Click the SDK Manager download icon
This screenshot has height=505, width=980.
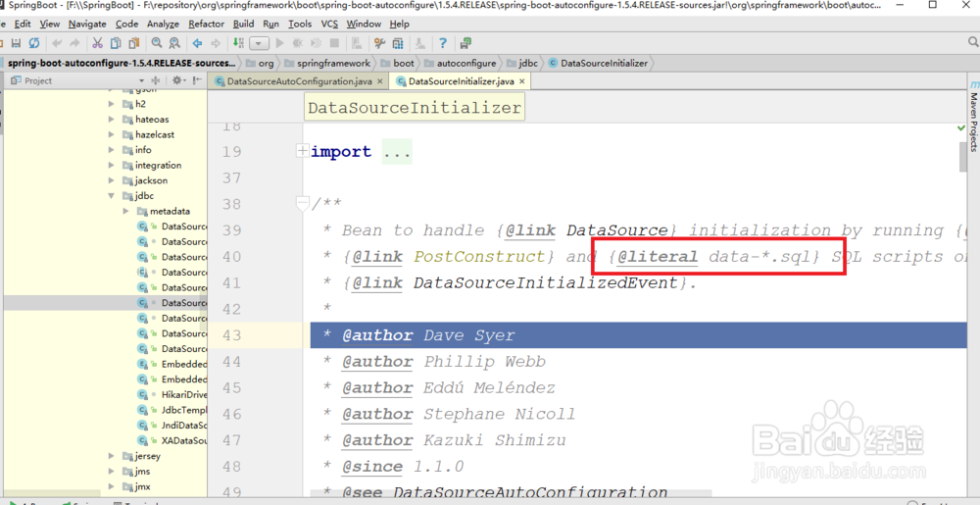[x=420, y=43]
